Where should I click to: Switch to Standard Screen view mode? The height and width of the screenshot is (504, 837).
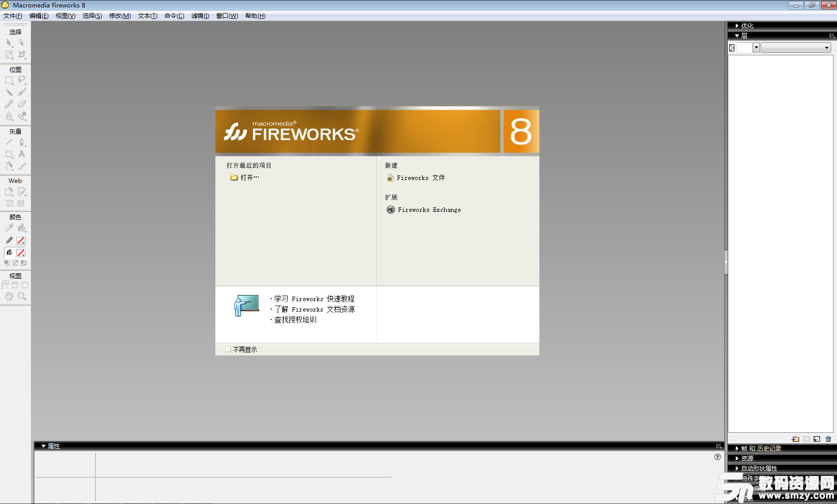[x=6, y=285]
